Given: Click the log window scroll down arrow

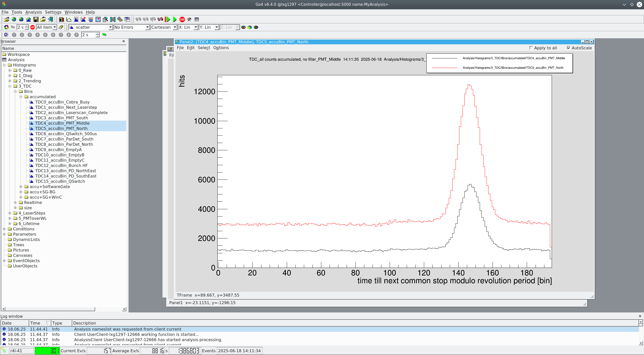Looking at the screenshot, I should pos(641,343).
